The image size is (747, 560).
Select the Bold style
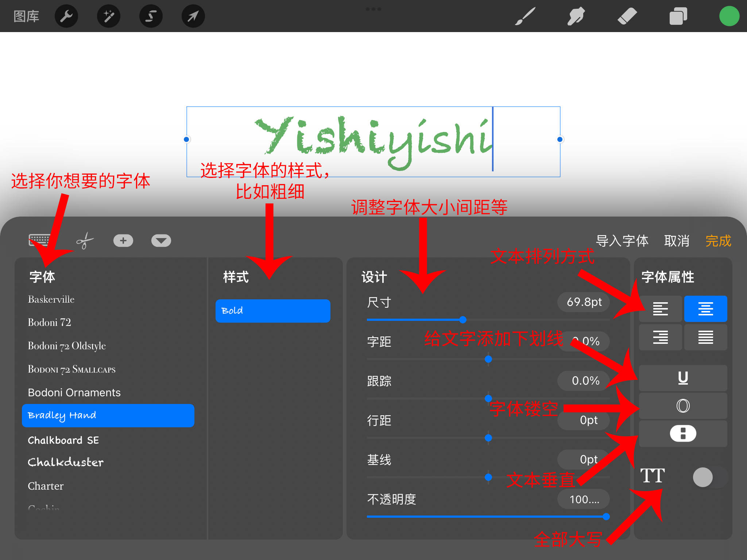[273, 311]
